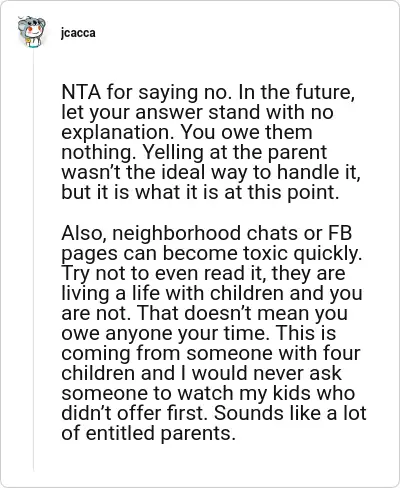
Task: Click the line 'owe anyone your time. This is'
Action: point(199,333)
